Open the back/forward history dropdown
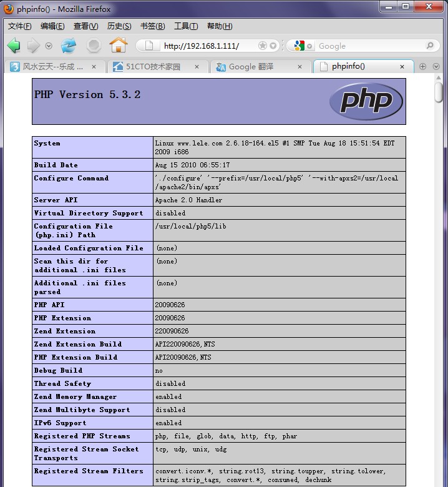The image size is (448, 487). click(49, 46)
